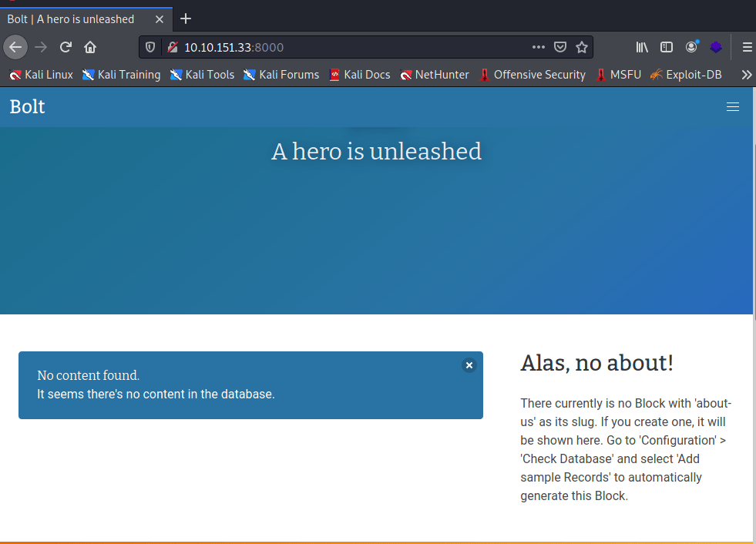Bookmark this page with the star icon

pyautogui.click(x=582, y=47)
